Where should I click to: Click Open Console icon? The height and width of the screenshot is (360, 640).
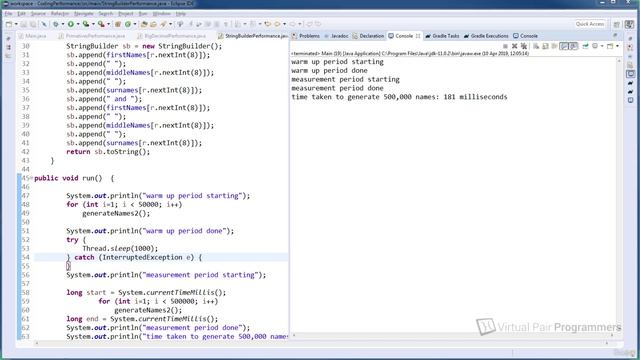pyautogui.click(x=610, y=46)
